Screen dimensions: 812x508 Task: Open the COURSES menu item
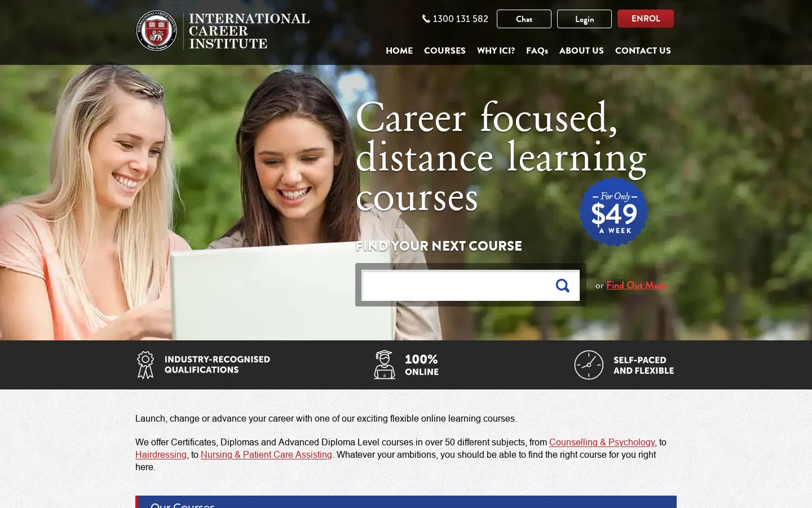click(445, 51)
